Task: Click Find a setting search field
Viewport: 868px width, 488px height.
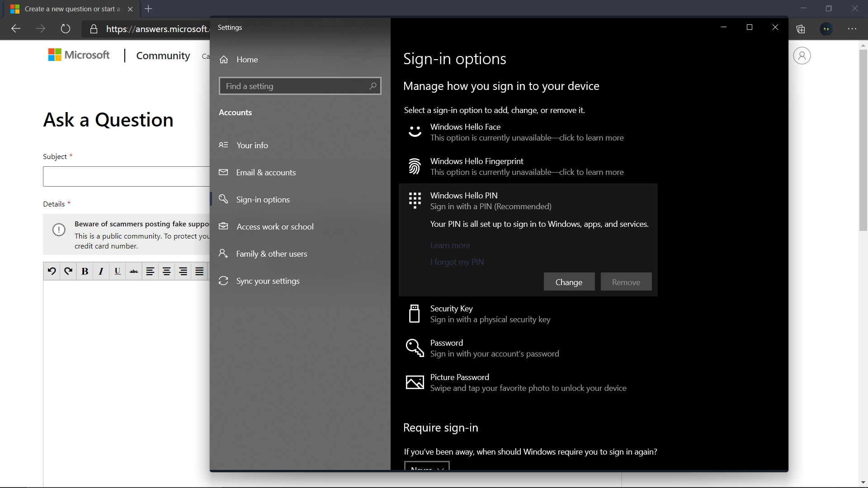Action: 300,86
